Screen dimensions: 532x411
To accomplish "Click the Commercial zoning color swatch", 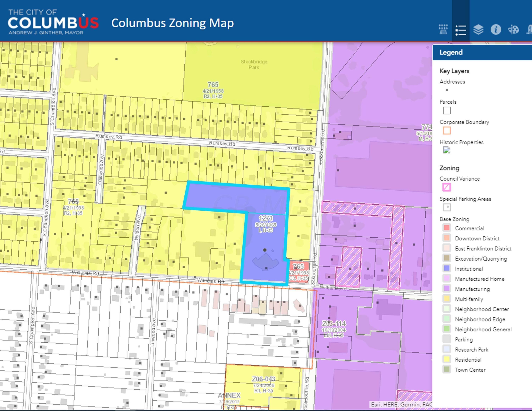I will pos(447,228).
